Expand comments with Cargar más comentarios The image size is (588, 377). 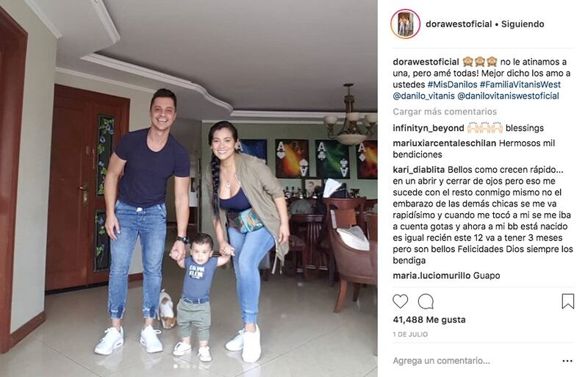point(445,112)
